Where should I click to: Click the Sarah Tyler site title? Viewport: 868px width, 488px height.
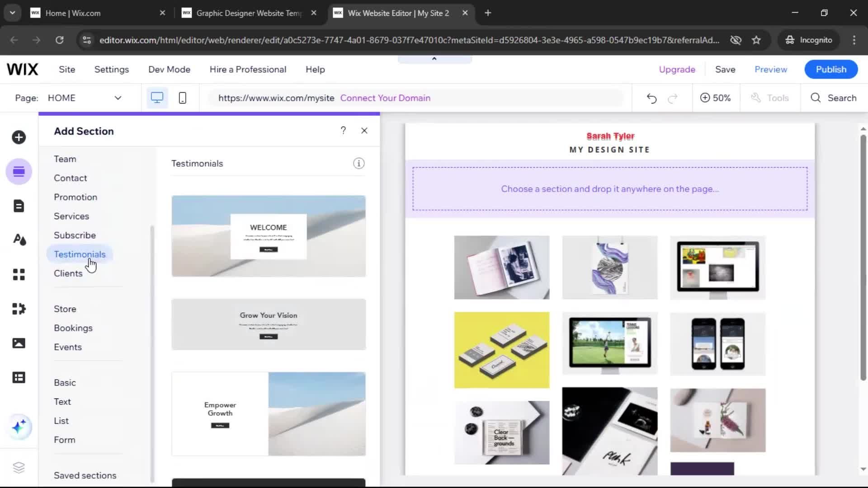tap(610, 136)
